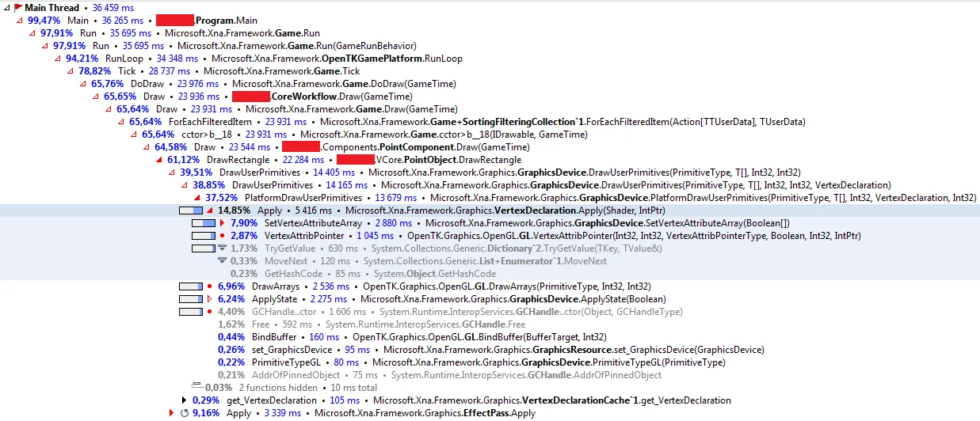Collapse the Game.Run(GameRunBehavior) node
This screenshot has height=421, width=980.
coord(45,46)
